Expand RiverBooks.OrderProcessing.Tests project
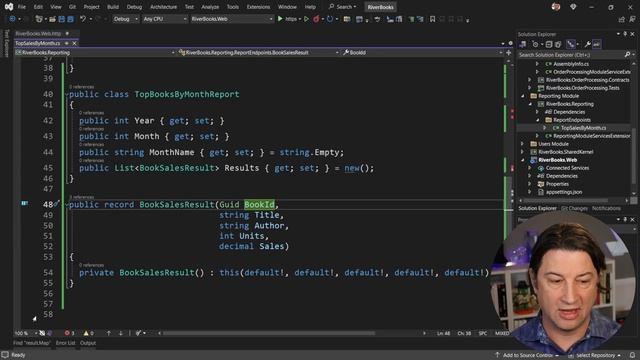The height and width of the screenshot is (360, 640). tap(529, 88)
